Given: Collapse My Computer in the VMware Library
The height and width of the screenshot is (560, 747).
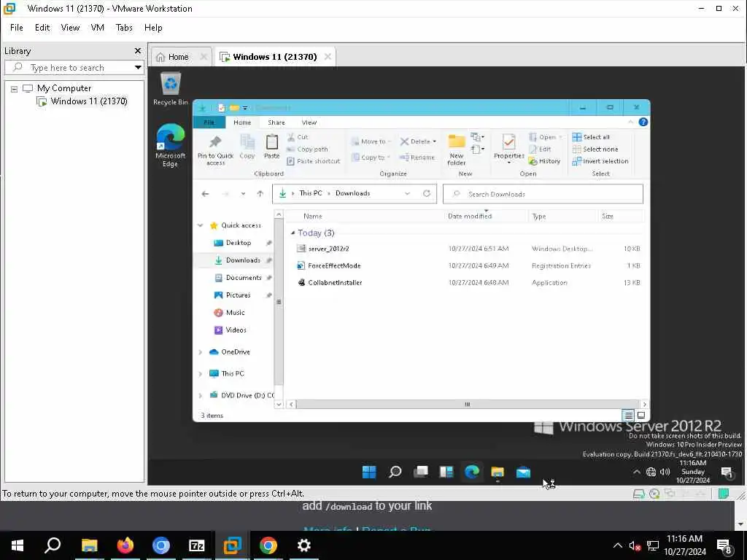Looking at the screenshot, I should (15, 88).
